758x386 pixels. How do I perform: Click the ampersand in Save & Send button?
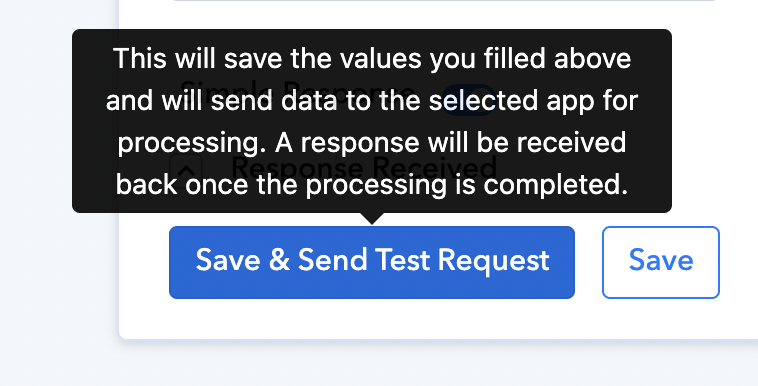(x=279, y=260)
